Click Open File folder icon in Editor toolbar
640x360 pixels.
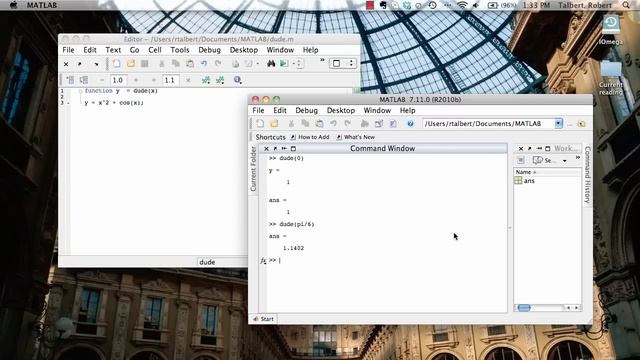click(131, 64)
